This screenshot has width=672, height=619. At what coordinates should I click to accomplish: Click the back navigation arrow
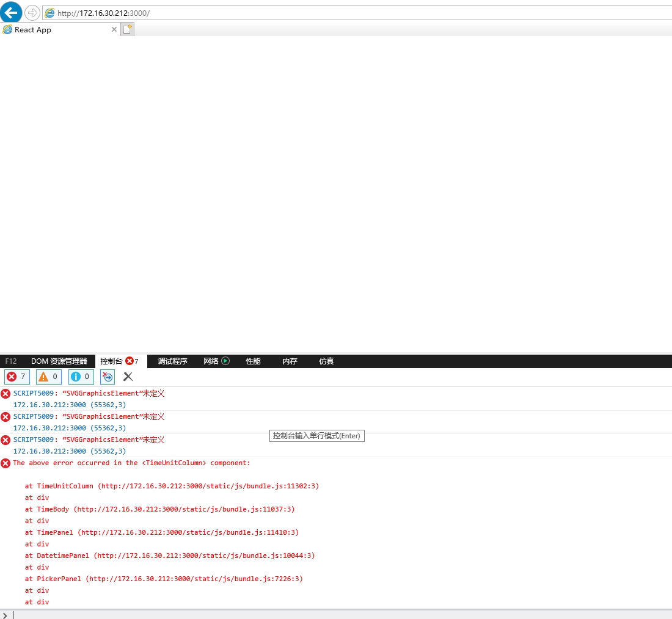pos(12,12)
